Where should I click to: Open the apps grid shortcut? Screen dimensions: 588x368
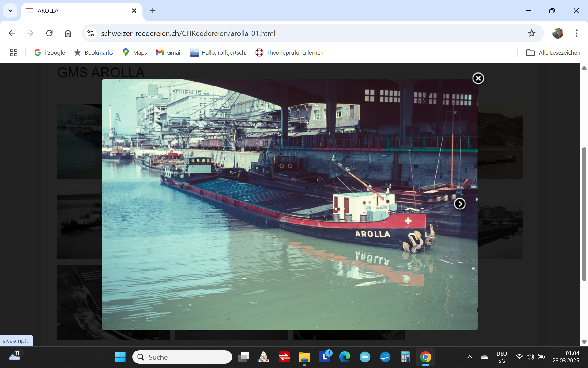click(x=14, y=52)
